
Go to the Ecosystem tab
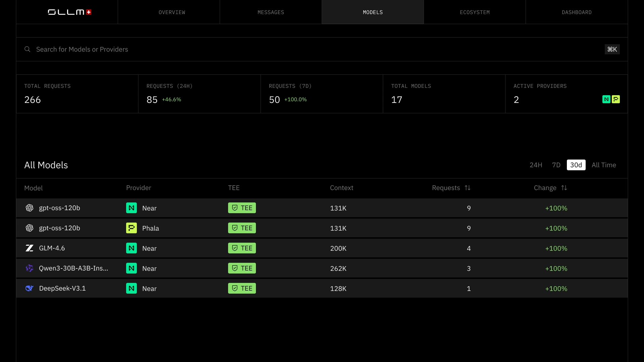(475, 12)
